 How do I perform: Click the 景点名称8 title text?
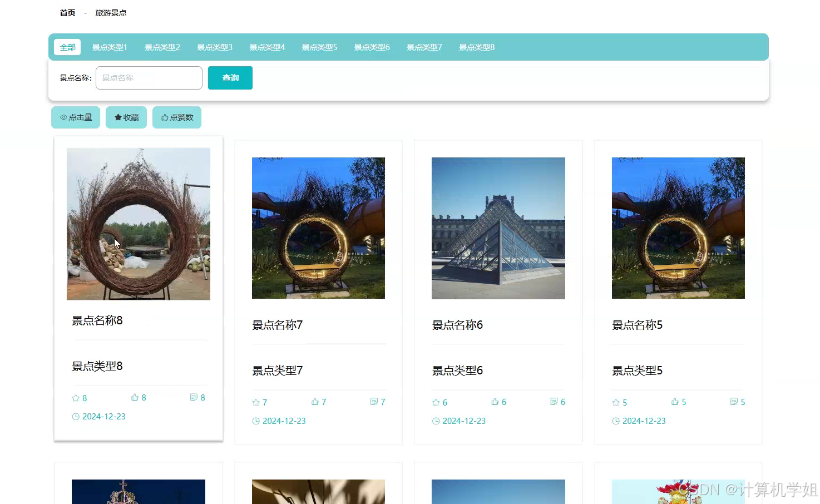(x=97, y=320)
